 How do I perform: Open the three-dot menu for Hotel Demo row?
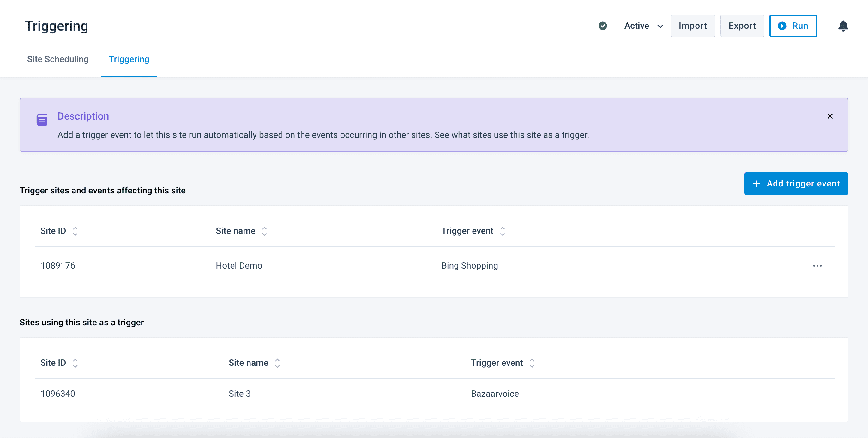[x=817, y=266]
